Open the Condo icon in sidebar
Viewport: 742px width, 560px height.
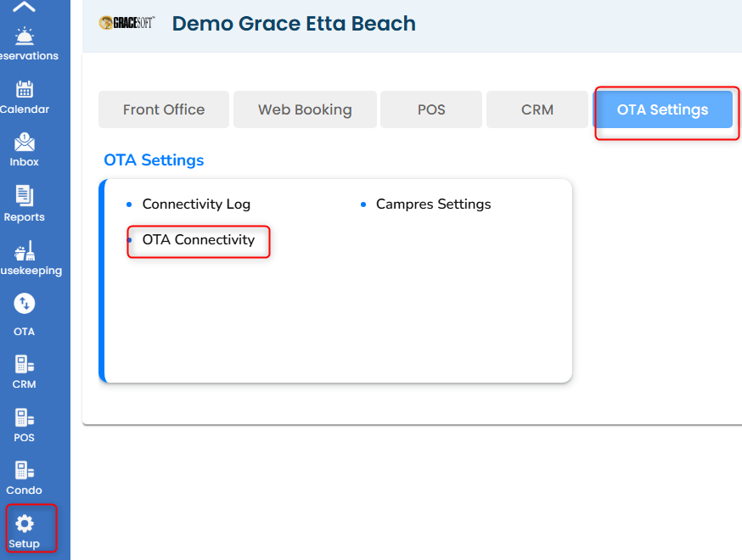25,470
